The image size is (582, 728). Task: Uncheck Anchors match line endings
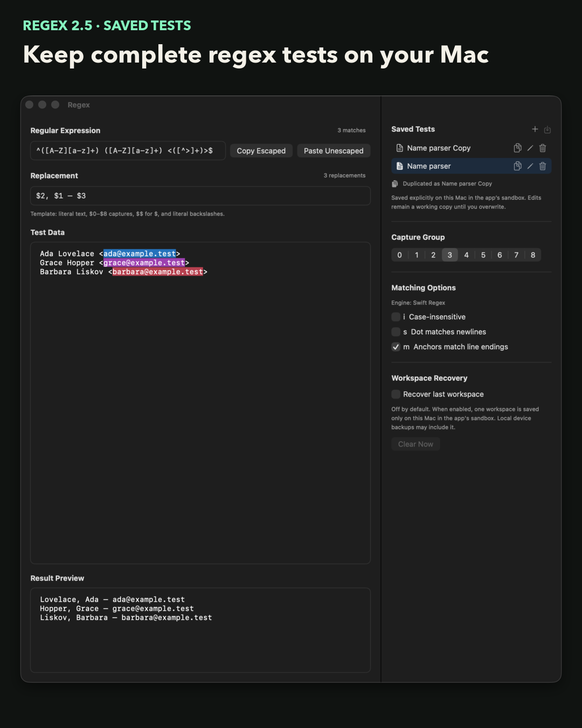click(396, 347)
